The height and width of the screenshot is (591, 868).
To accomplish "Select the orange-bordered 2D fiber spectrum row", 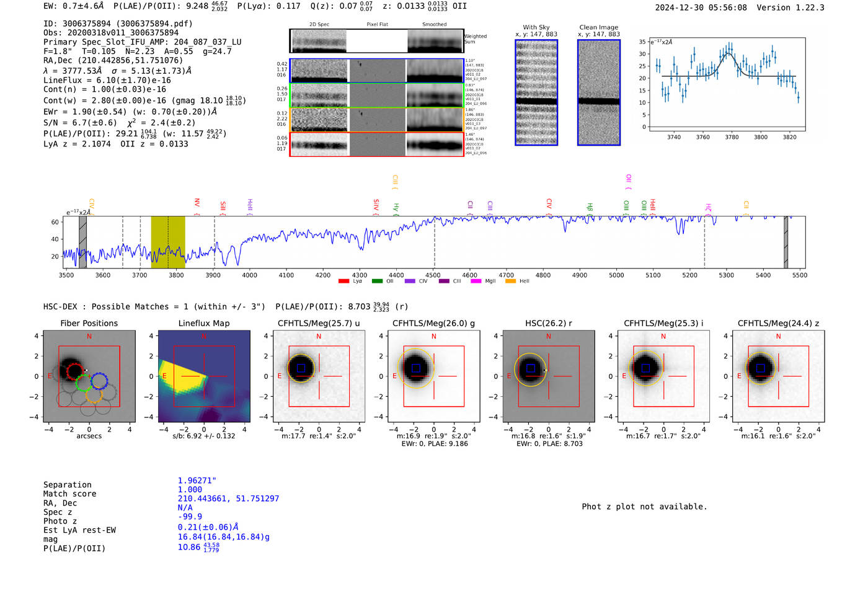I will tap(377, 120).
